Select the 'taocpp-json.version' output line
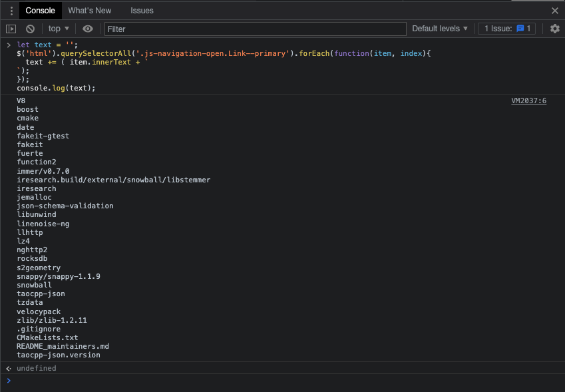Screen dimensions: 565x392 59,355
